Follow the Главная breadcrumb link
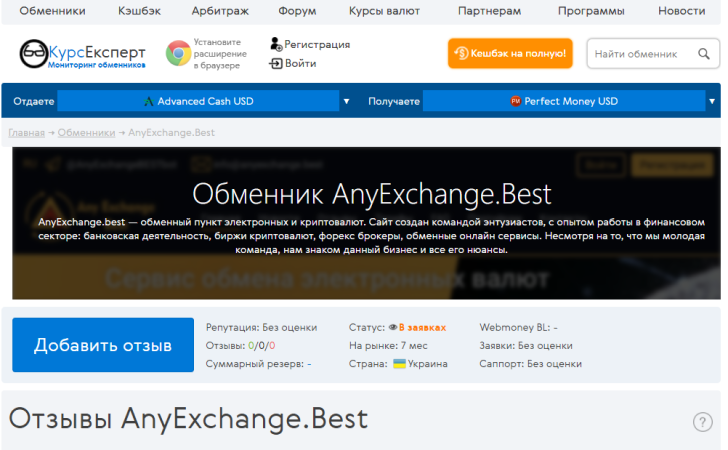The height and width of the screenshot is (450, 728). (x=26, y=133)
